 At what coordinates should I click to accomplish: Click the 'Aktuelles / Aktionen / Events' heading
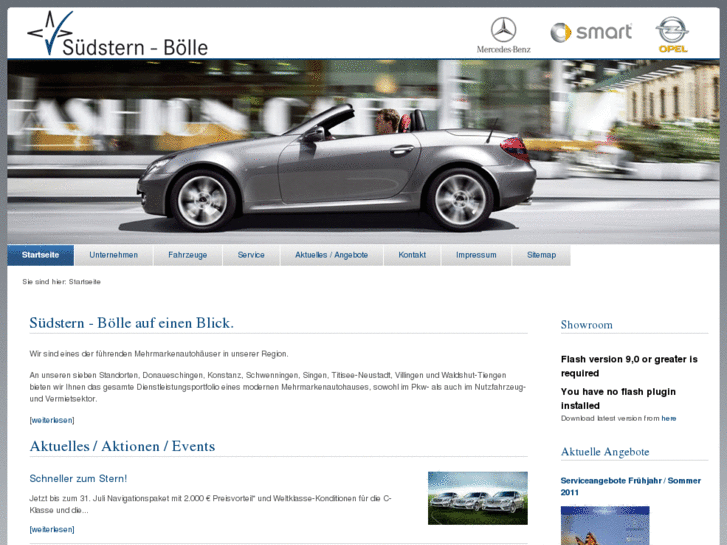122,446
